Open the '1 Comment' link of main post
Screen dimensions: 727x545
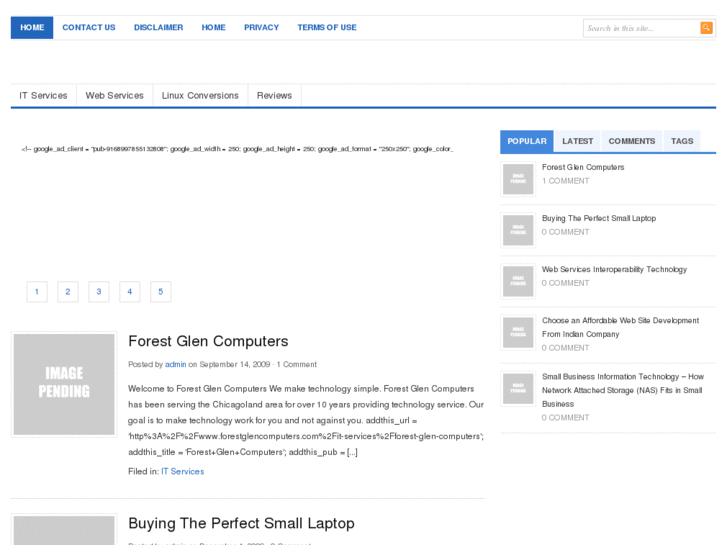(x=297, y=365)
